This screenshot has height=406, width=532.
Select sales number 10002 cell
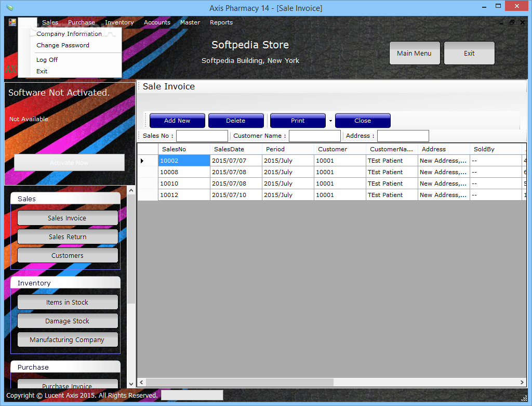tap(184, 161)
